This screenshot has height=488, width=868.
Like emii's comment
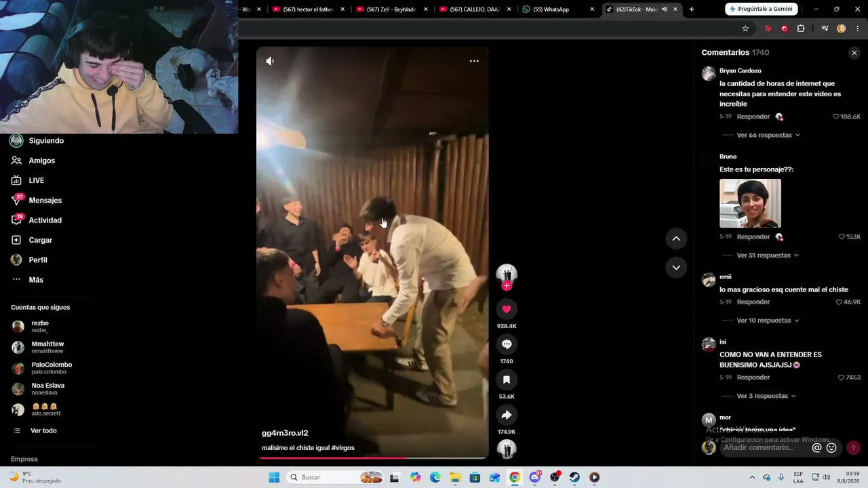click(x=839, y=302)
